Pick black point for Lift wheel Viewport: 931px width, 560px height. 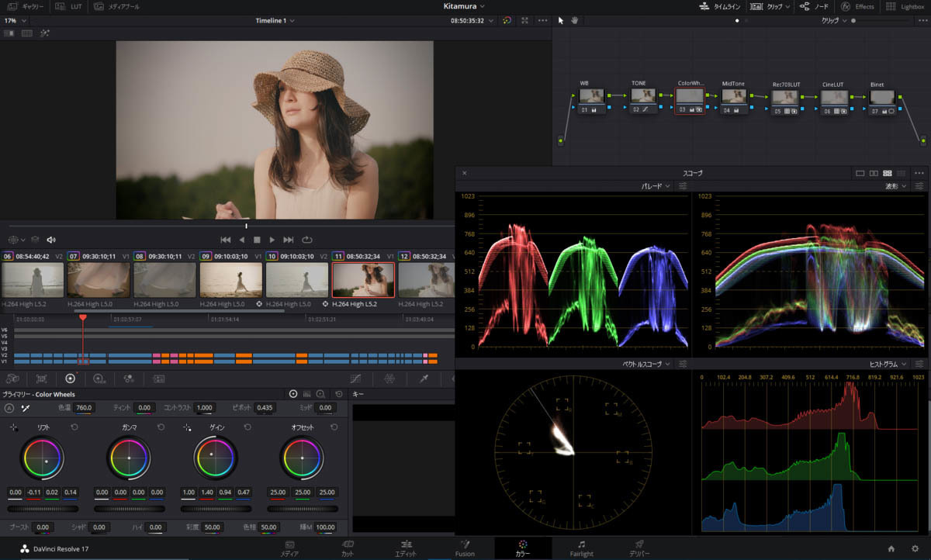pyautogui.click(x=13, y=427)
